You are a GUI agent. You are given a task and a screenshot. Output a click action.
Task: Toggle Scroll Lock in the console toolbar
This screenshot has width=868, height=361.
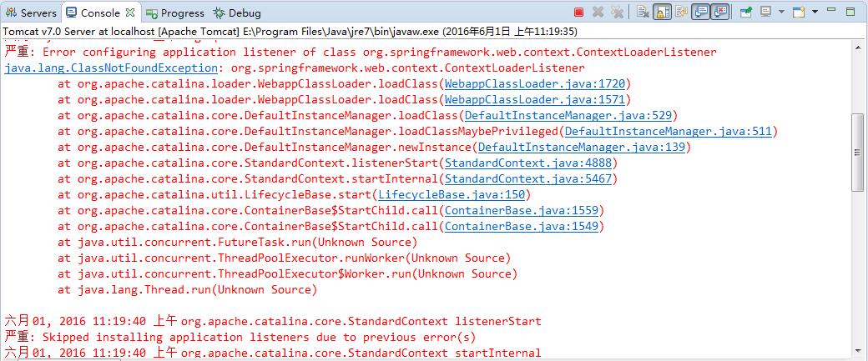point(662,13)
